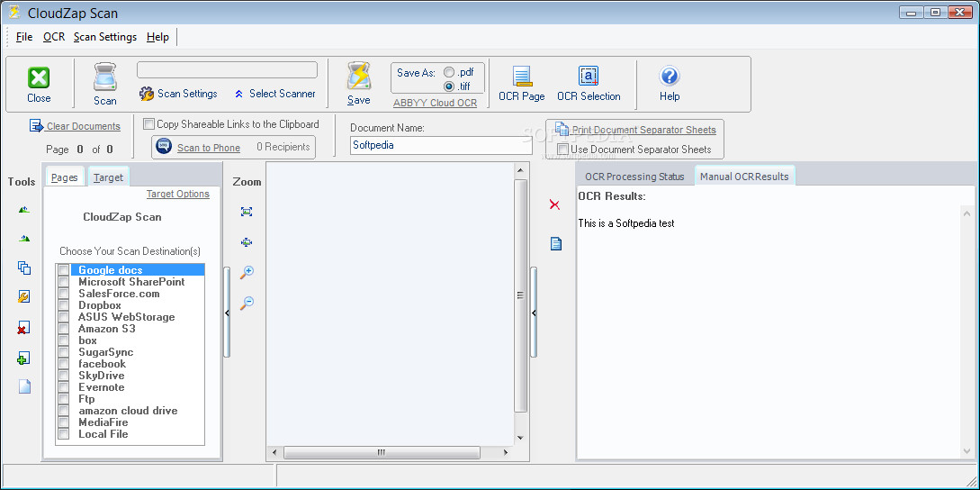This screenshot has height=490, width=980.
Task: Click Print Document Separator Sheets link text
Action: pyautogui.click(x=644, y=130)
